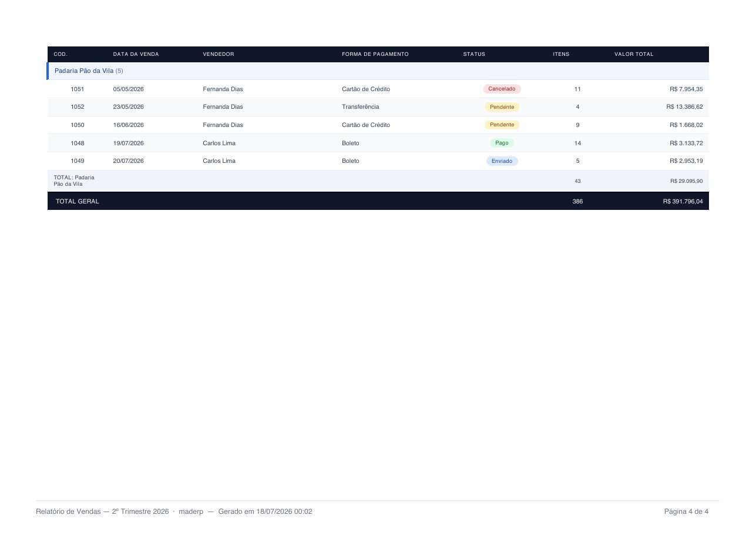Click the TOTAL GERAL label
756x535 pixels.
point(78,202)
